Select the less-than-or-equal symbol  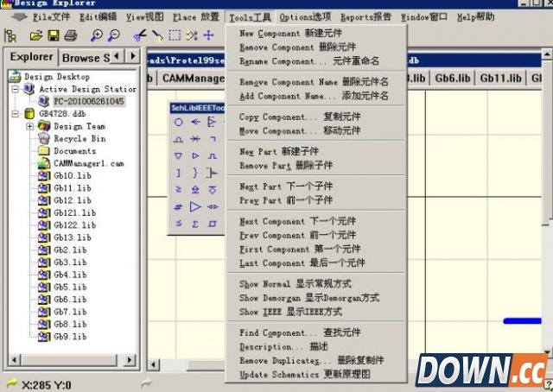(179, 224)
